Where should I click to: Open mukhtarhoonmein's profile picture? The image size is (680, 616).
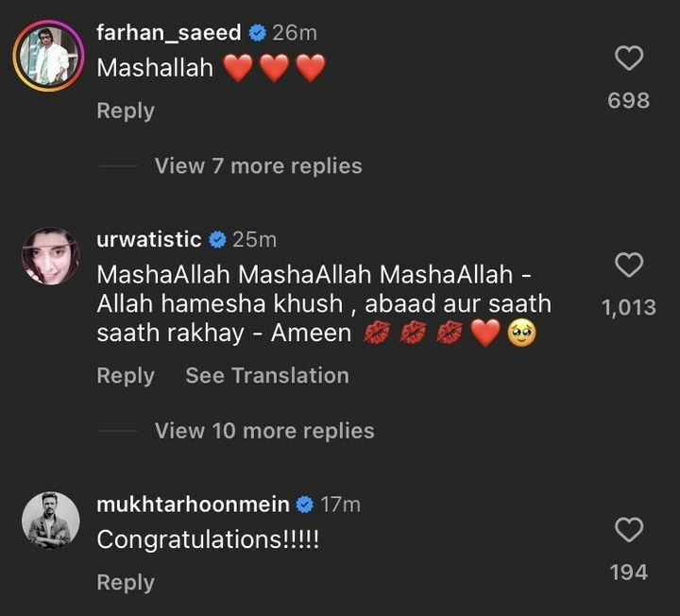click(50, 521)
